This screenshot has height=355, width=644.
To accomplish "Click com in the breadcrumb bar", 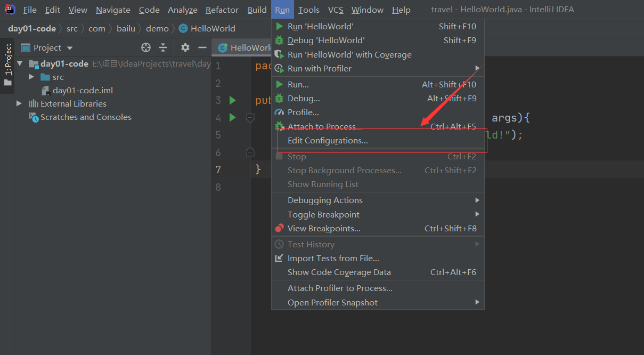I will pyautogui.click(x=97, y=28).
